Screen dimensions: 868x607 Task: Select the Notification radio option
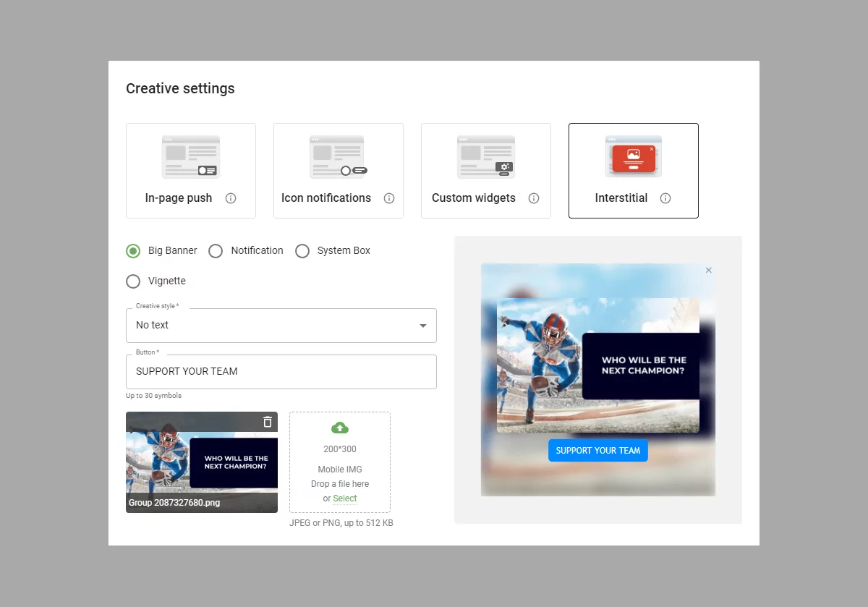click(216, 251)
